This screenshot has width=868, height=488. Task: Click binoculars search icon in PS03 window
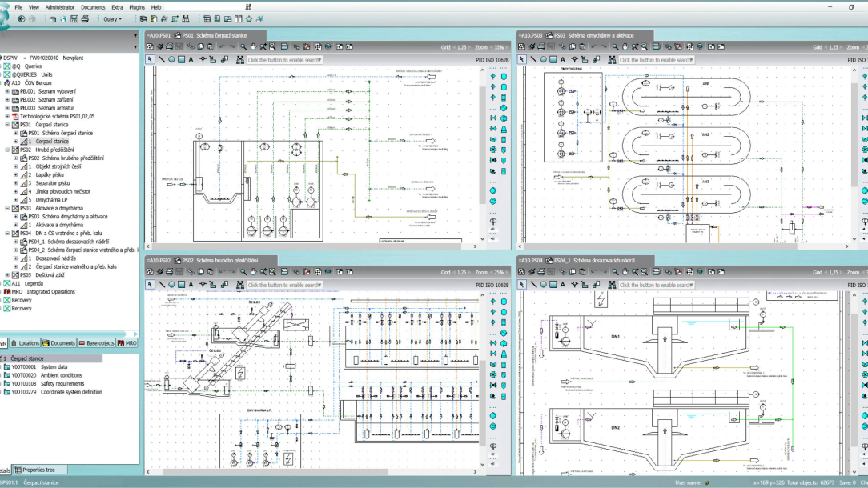click(613, 59)
